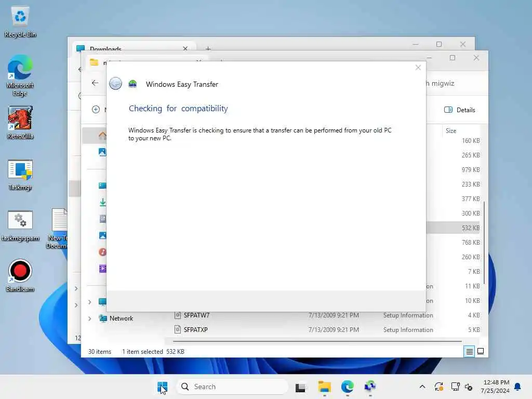532x399 pixels.
Task: Click the vertical scrollbar in file list
Action: tap(484, 243)
